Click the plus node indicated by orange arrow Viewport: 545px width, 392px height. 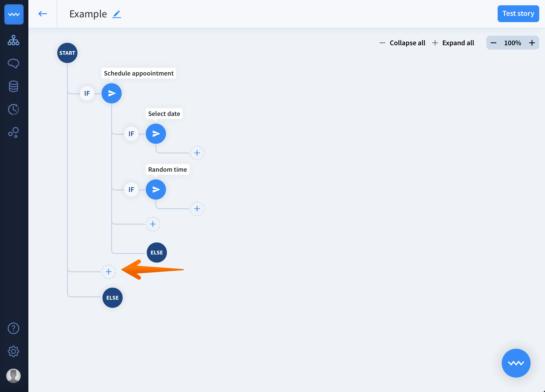coord(109,272)
